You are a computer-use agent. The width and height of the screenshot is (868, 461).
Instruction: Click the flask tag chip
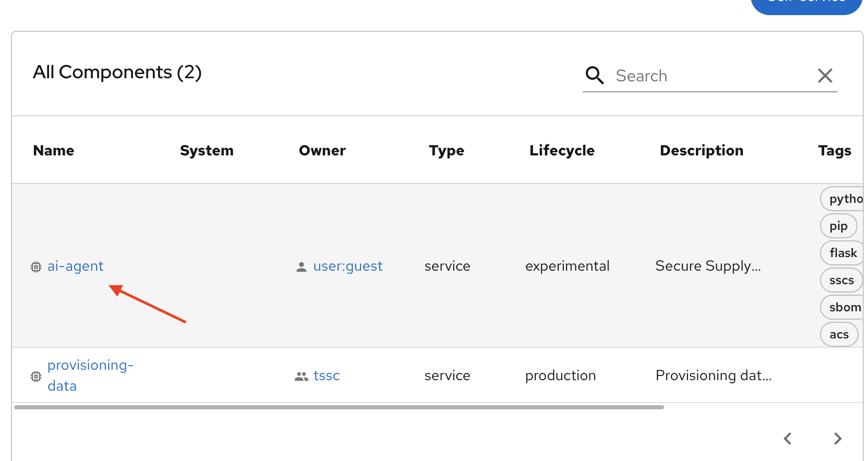click(x=842, y=253)
